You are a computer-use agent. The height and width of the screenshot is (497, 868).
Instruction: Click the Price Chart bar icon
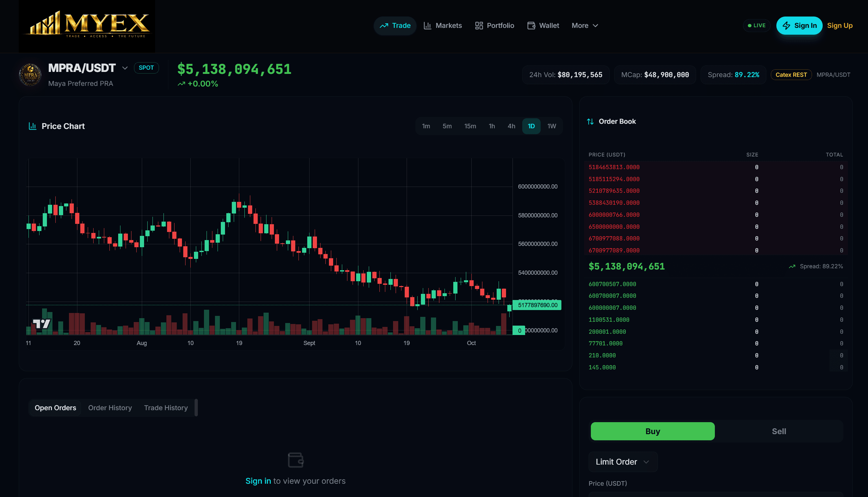click(x=32, y=126)
